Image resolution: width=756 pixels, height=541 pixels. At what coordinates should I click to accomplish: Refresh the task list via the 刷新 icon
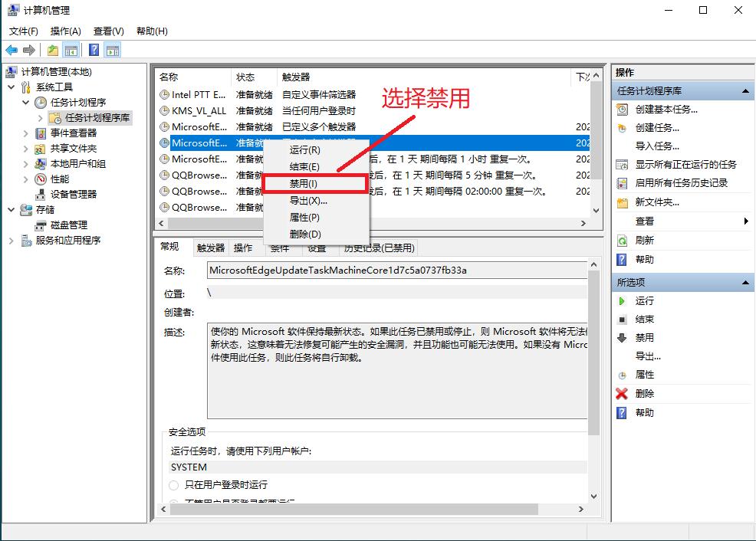pos(623,240)
